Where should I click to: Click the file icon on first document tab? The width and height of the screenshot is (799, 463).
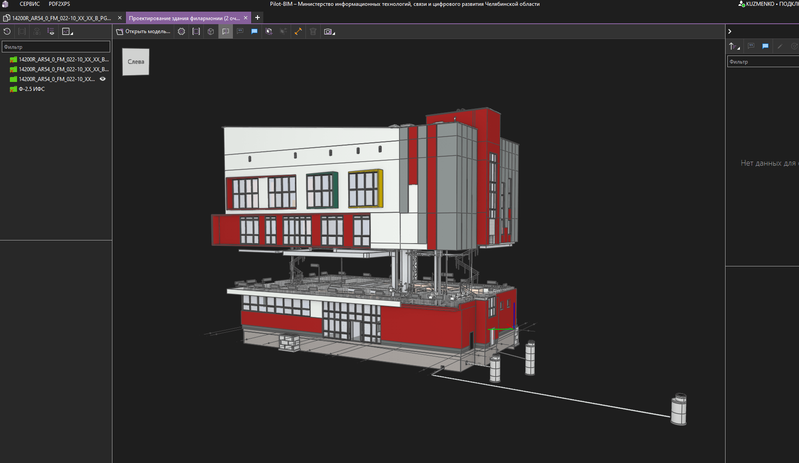tap(7, 18)
